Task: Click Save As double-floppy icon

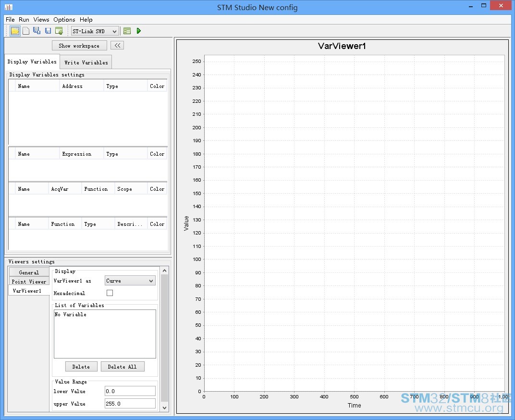Action: [37, 31]
